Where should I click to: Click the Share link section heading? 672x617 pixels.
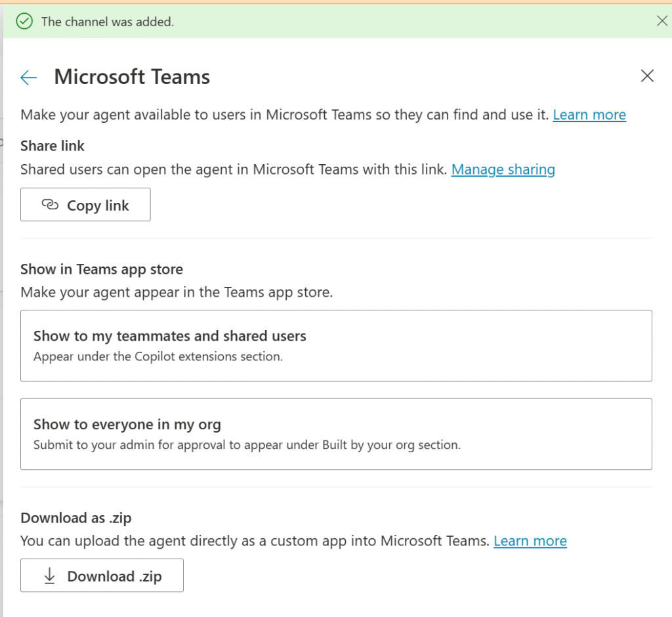coord(52,146)
